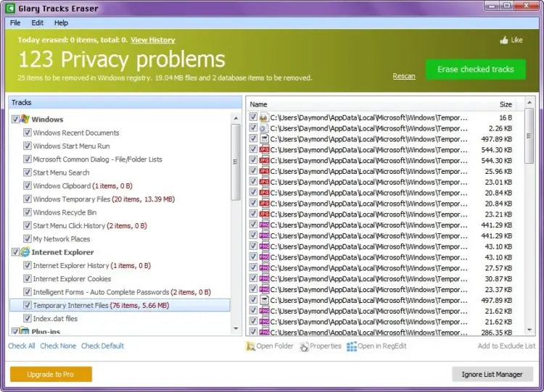Click the thumbs-up Like icon

504,40
